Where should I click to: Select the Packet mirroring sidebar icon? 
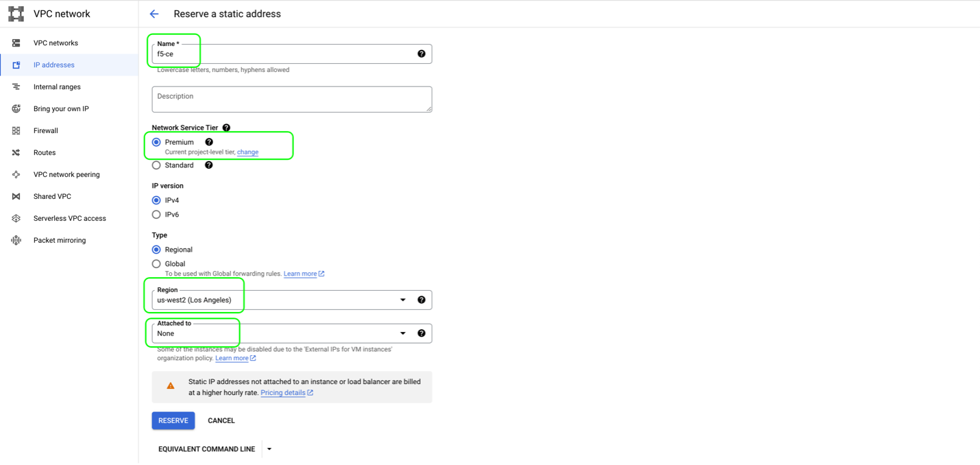15,240
